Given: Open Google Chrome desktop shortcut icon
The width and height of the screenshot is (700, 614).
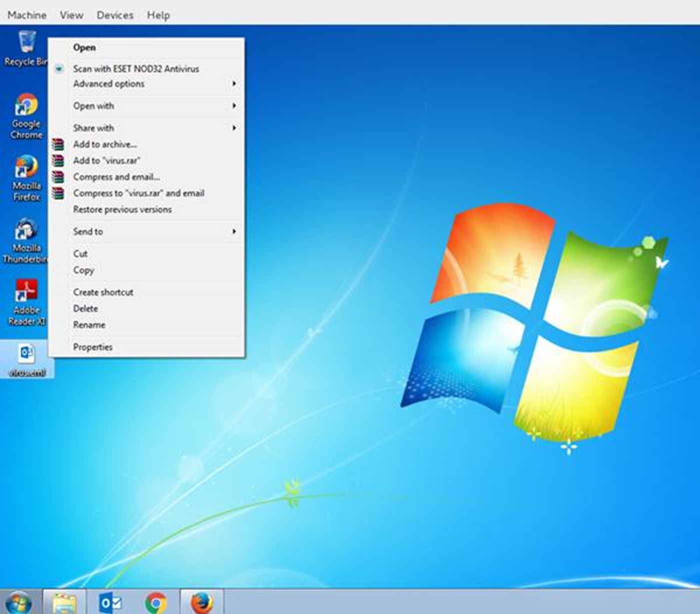Looking at the screenshot, I should click(x=26, y=106).
